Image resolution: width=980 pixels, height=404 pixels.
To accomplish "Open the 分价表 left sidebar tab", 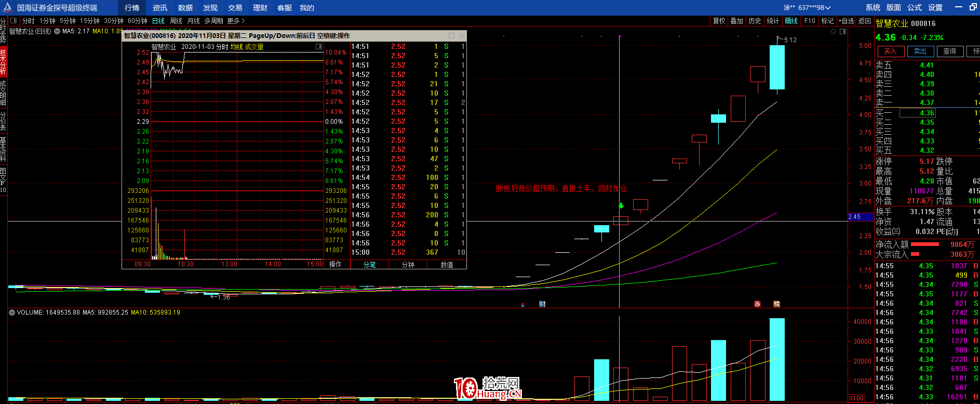I will 3,121.
